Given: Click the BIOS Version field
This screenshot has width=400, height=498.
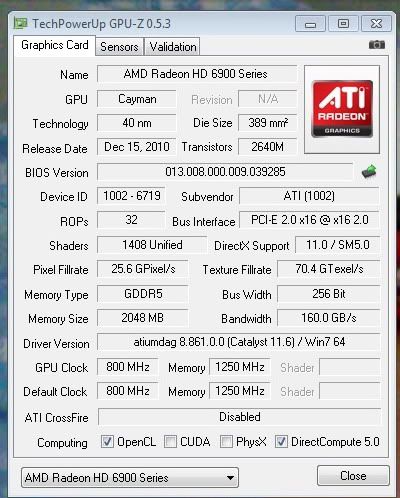Looking at the screenshot, I should coord(225,172).
